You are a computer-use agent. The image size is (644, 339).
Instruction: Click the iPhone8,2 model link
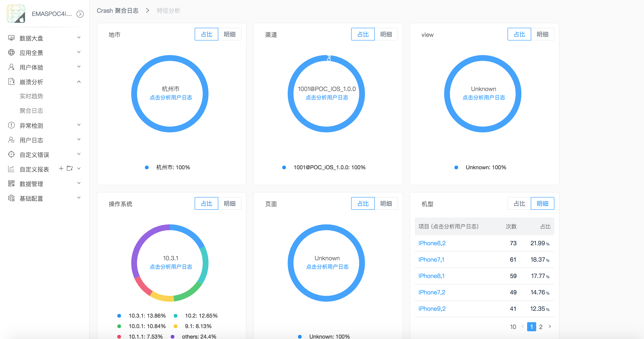click(432, 243)
